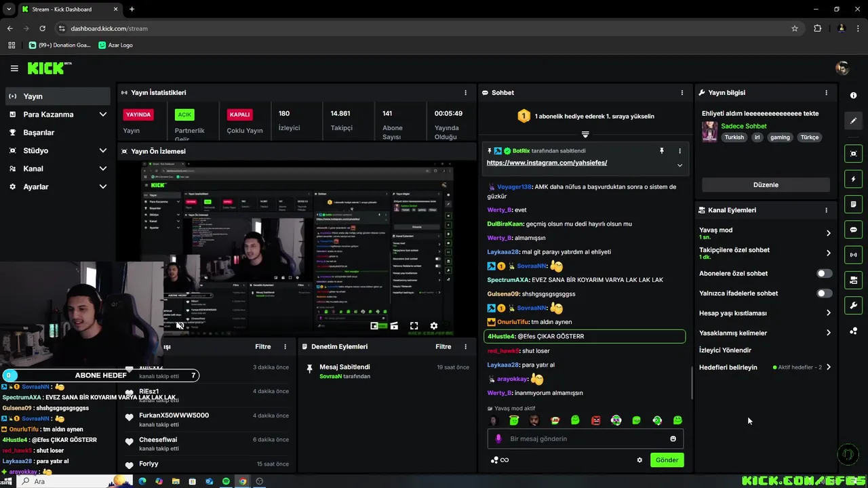Open the Denetim Eylemleri three-dot menu
Viewport: 868px width, 488px height.
[x=465, y=346]
